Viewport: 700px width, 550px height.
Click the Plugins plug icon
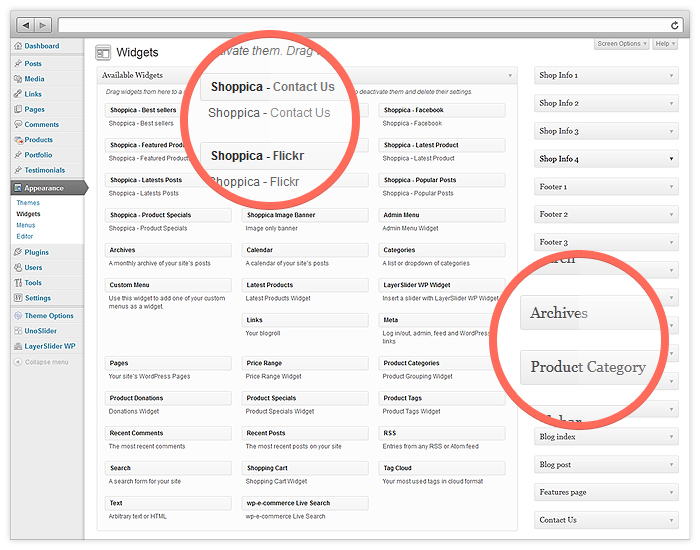(18, 252)
